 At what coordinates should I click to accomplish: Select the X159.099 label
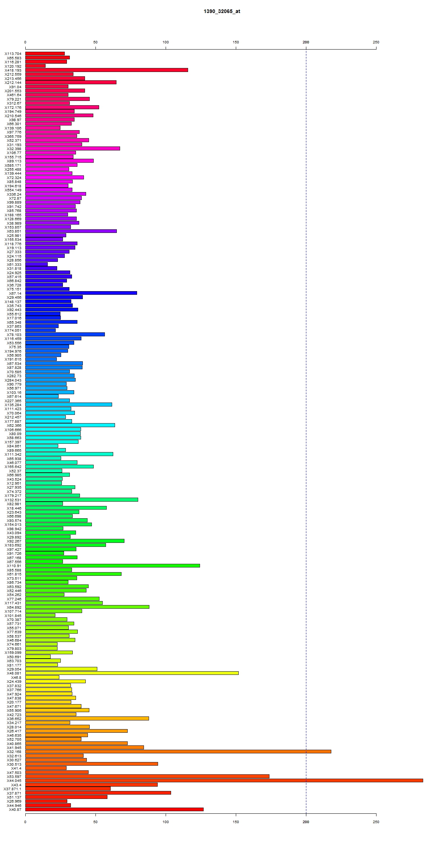click(x=13, y=653)
